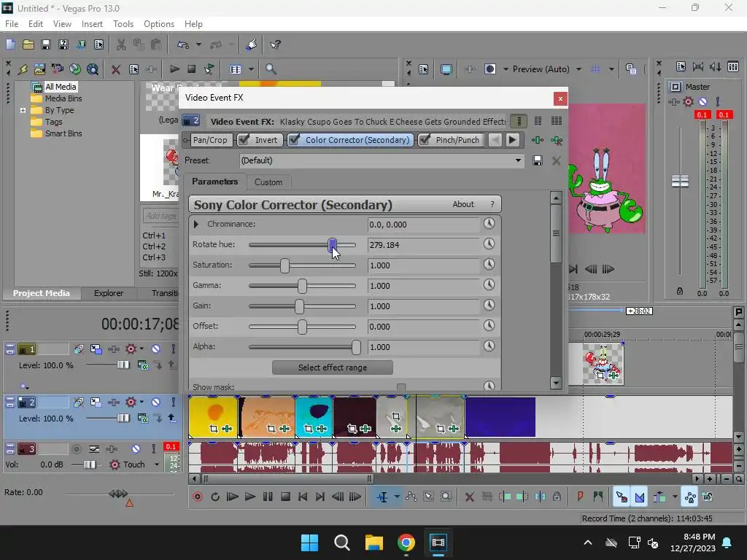Animate Alpha with its clock icon
Viewport: 747px width, 560px height.
click(489, 346)
